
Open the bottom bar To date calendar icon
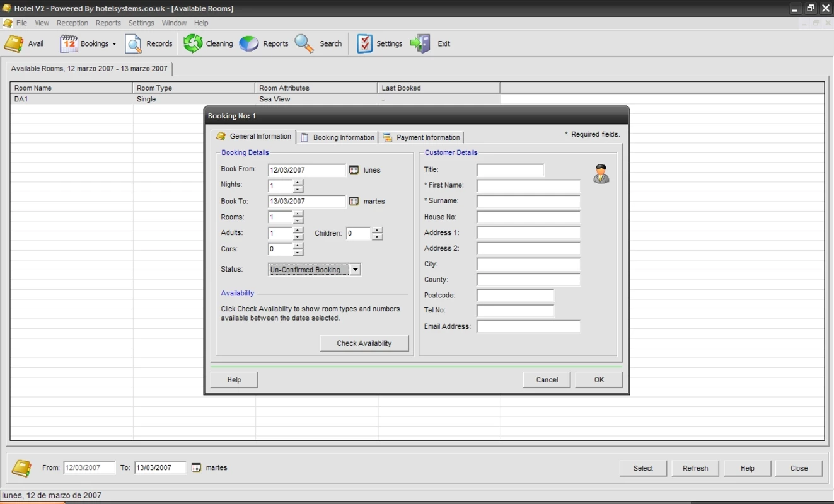[x=196, y=467]
